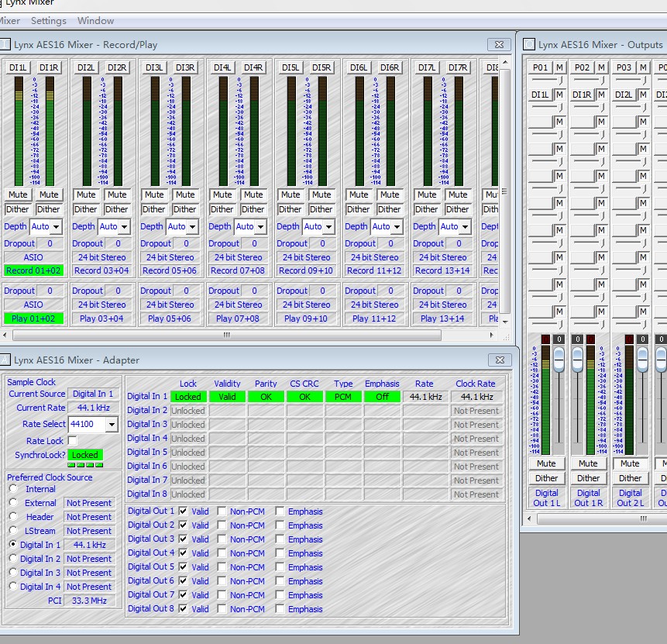Open Depth dropdown for Record 11+12
This screenshot has height=644, width=667.
pyautogui.click(x=397, y=227)
